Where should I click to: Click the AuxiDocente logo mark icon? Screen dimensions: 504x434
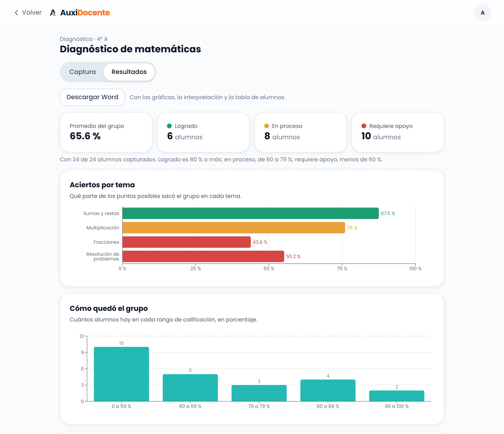(53, 13)
